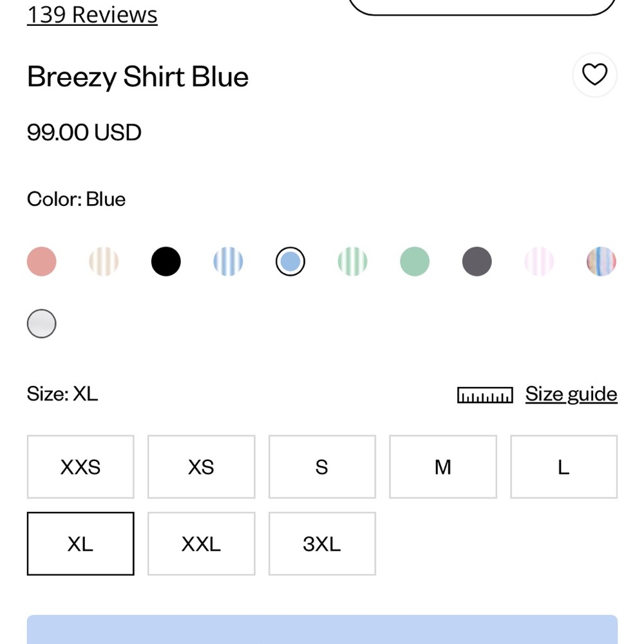644x644 pixels.
Task: Click the ruler icon beside Size guide
Action: coord(485,394)
